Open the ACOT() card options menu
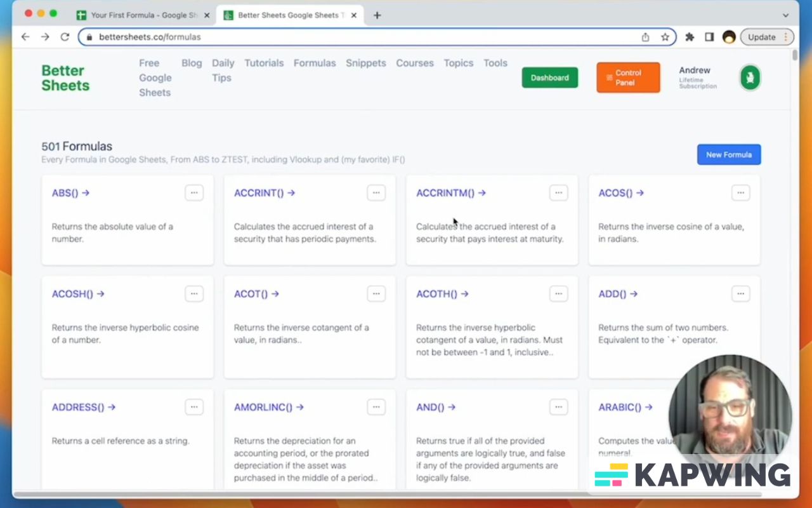This screenshot has width=812, height=508. [x=376, y=293]
